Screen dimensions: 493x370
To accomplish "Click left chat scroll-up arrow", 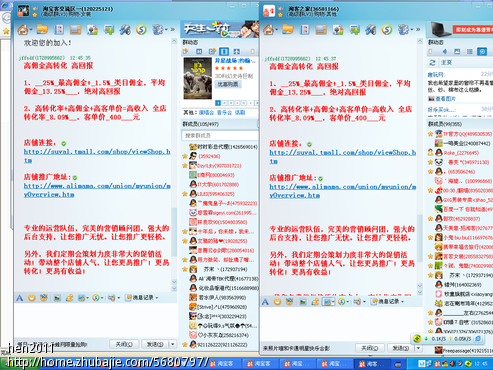I will click(x=174, y=41).
